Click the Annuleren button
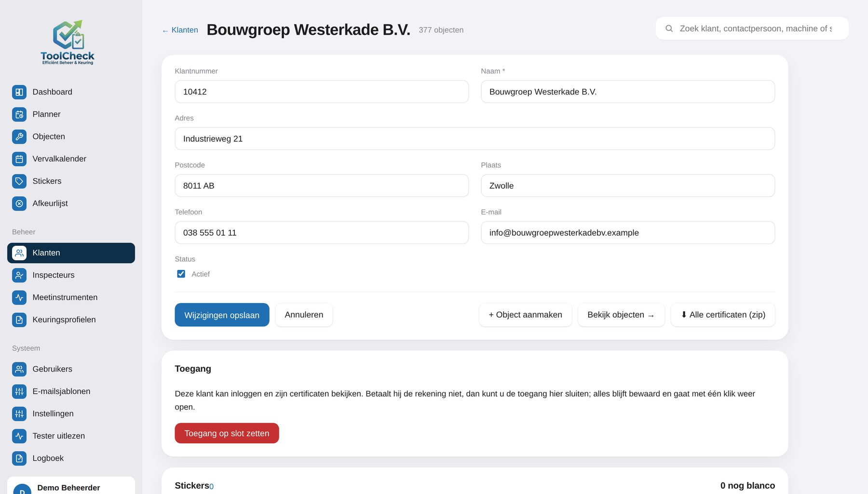868x494 pixels. tap(304, 315)
